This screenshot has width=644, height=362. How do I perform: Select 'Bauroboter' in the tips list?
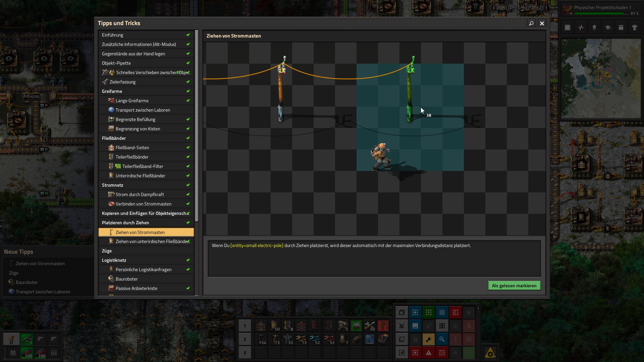146,279
